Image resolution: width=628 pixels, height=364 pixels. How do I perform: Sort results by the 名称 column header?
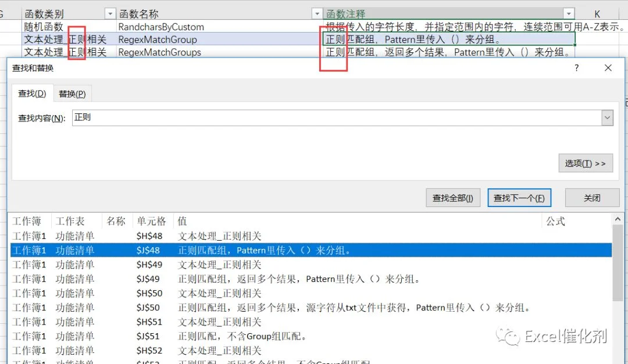117,221
